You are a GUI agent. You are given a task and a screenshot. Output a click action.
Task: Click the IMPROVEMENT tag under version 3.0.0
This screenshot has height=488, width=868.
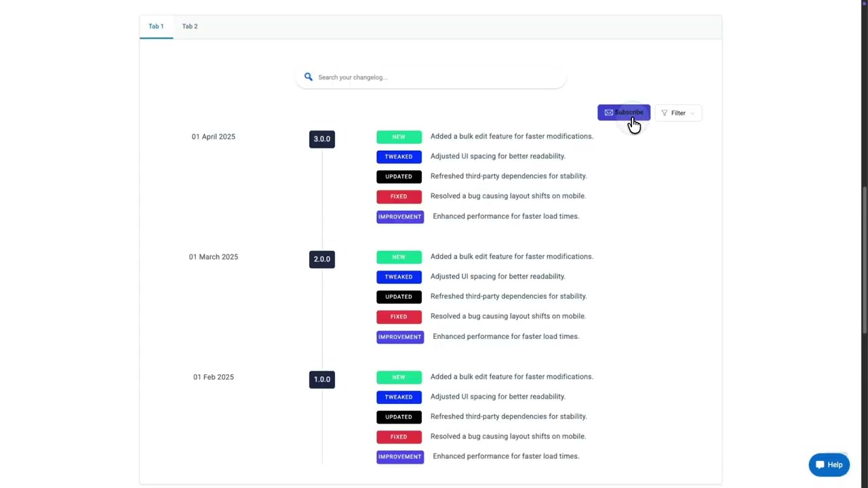400,217
